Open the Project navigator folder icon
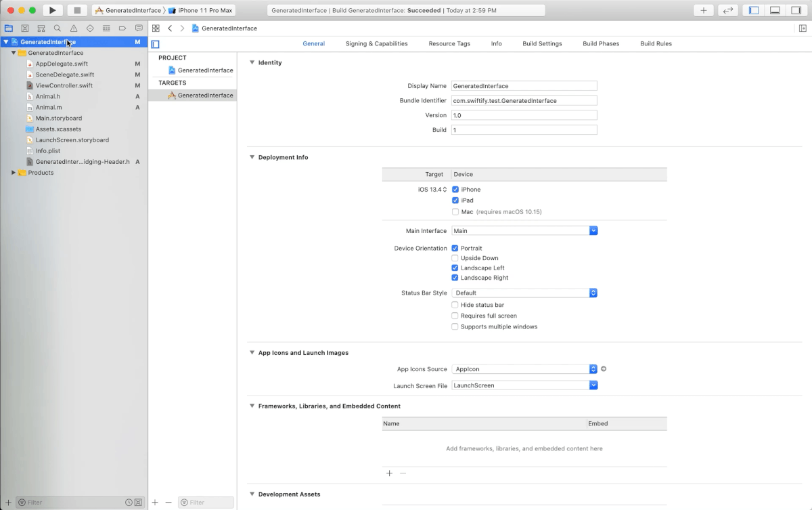The height and width of the screenshot is (510, 812). pyautogui.click(x=9, y=28)
